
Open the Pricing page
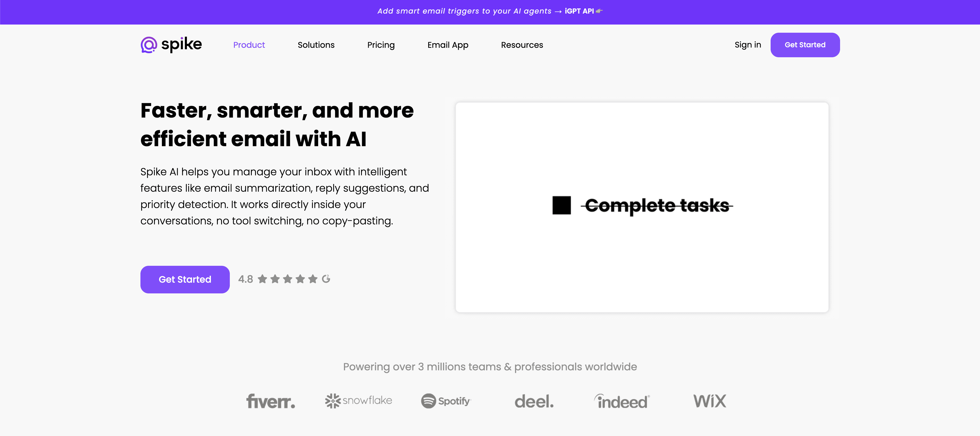click(381, 44)
